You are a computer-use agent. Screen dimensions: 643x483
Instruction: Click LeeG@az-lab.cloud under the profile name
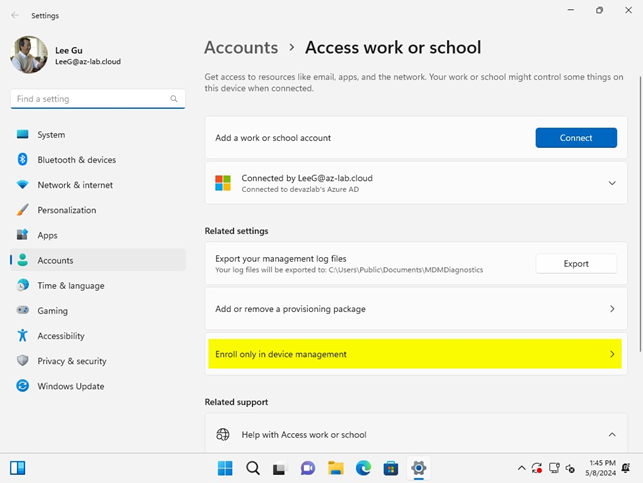pos(88,62)
